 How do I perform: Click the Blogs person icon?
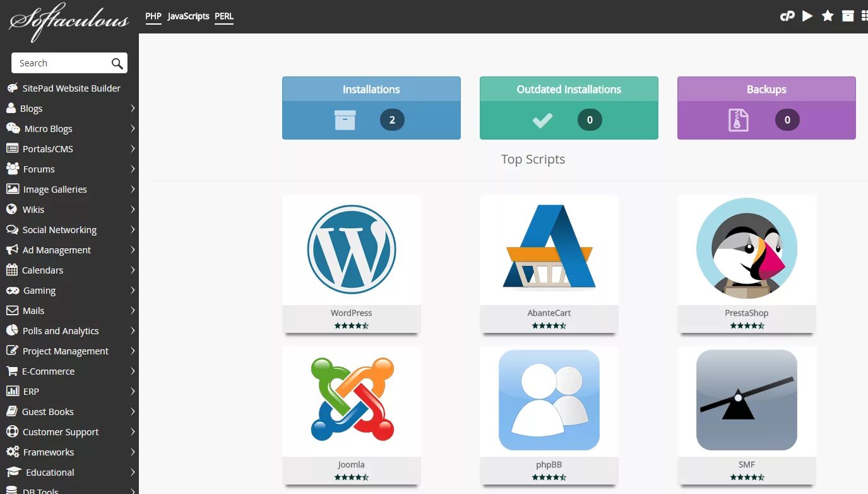11,108
